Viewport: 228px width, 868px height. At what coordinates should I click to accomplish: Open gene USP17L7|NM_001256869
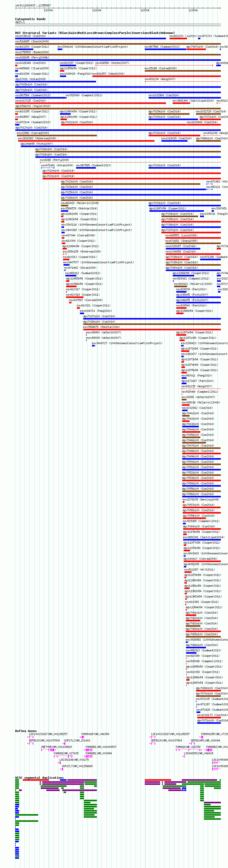tap(77, 766)
